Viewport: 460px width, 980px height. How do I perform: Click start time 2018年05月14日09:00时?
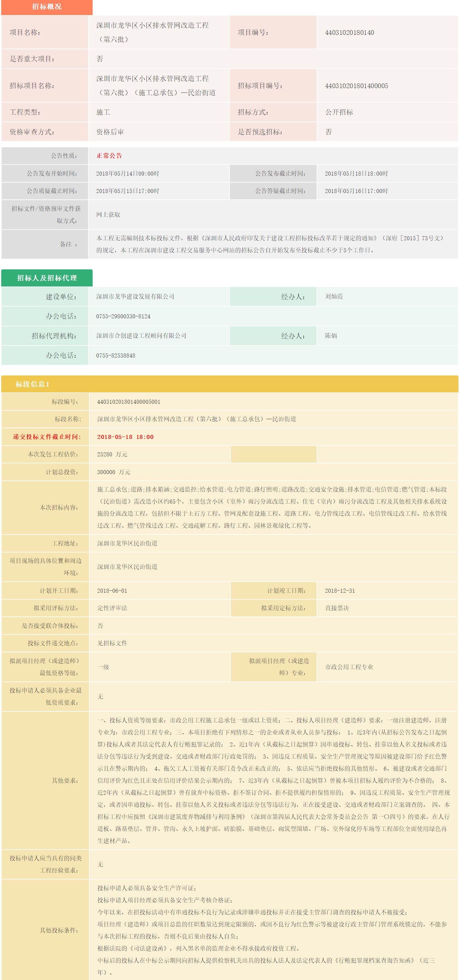coord(127,174)
